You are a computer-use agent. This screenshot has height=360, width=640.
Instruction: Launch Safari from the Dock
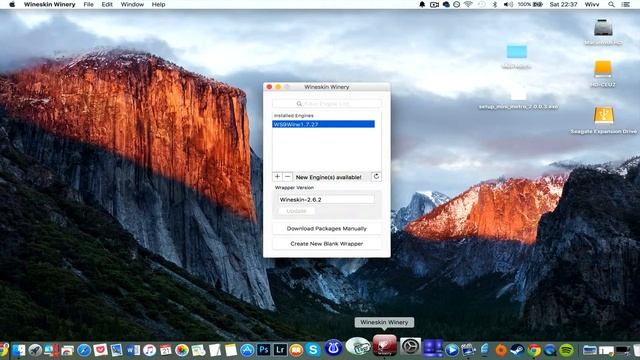84,350
